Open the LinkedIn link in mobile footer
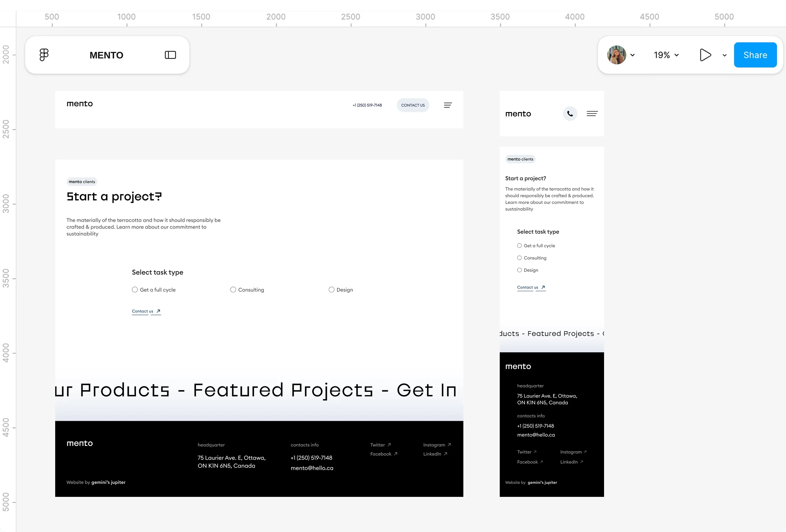This screenshot has width=786, height=532. click(572, 462)
